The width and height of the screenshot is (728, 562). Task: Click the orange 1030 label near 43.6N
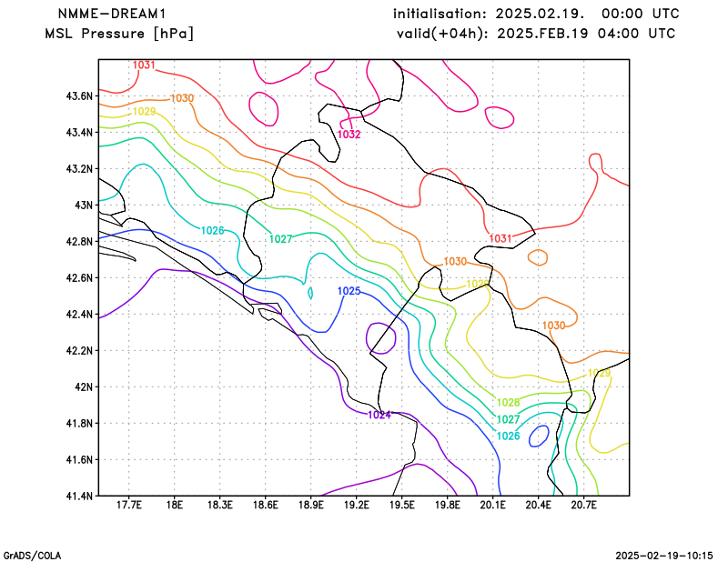(182, 98)
